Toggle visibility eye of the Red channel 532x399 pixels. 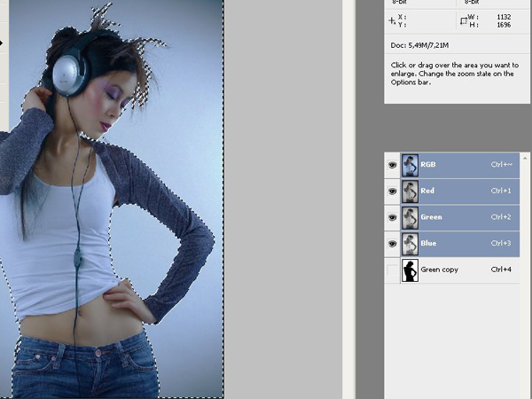[392, 192]
